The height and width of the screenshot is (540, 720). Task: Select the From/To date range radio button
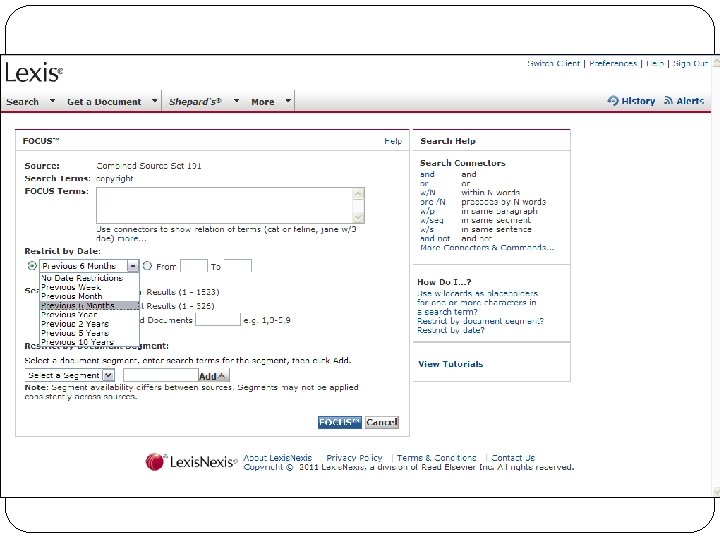tap(147, 265)
